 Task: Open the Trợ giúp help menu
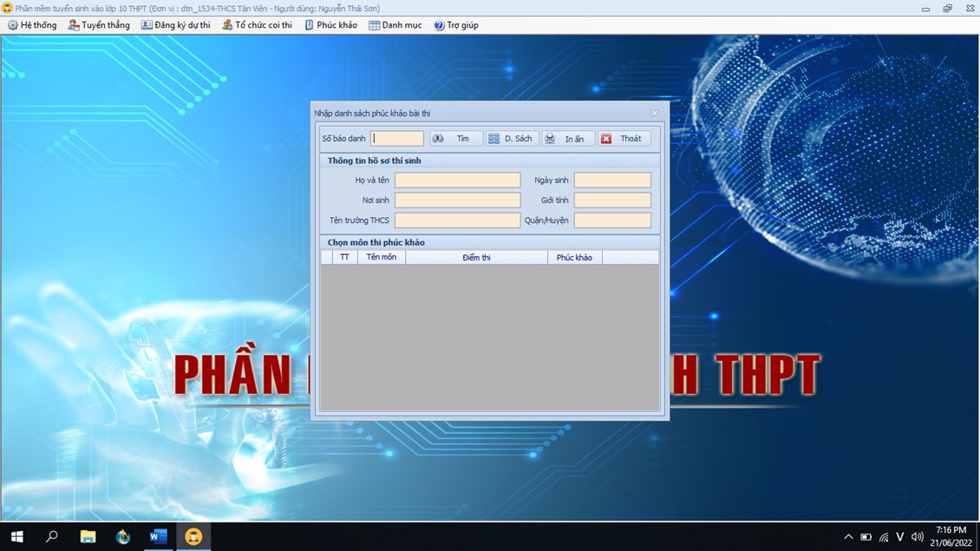[456, 25]
